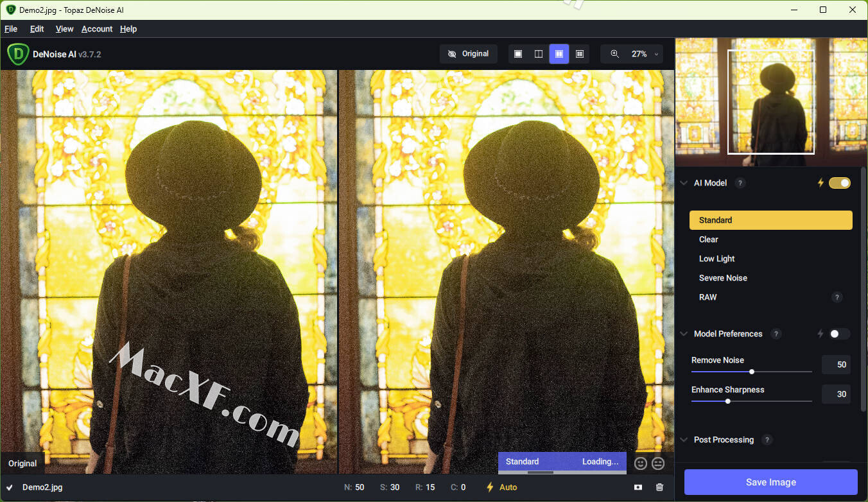Collapse the Post Processing section
868x502 pixels.
pos(684,440)
